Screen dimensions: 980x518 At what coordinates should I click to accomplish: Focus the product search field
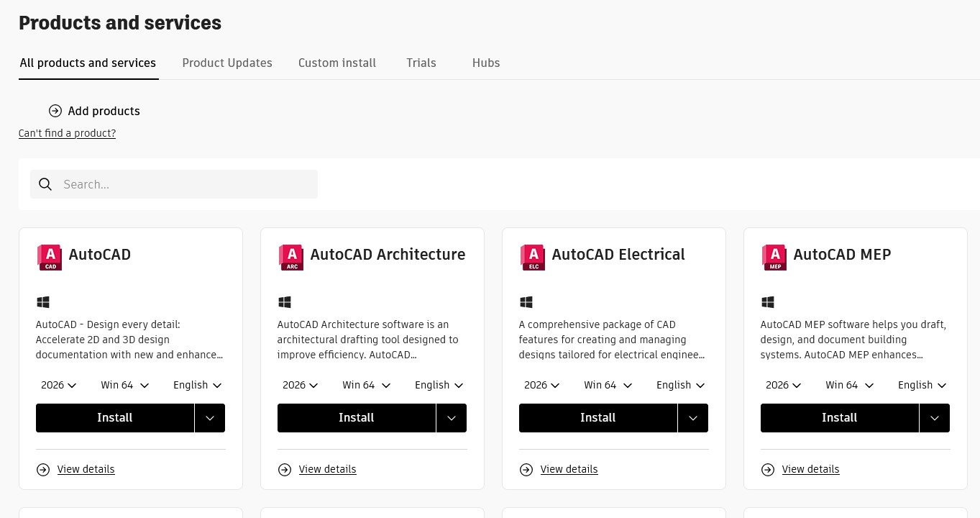point(187,185)
